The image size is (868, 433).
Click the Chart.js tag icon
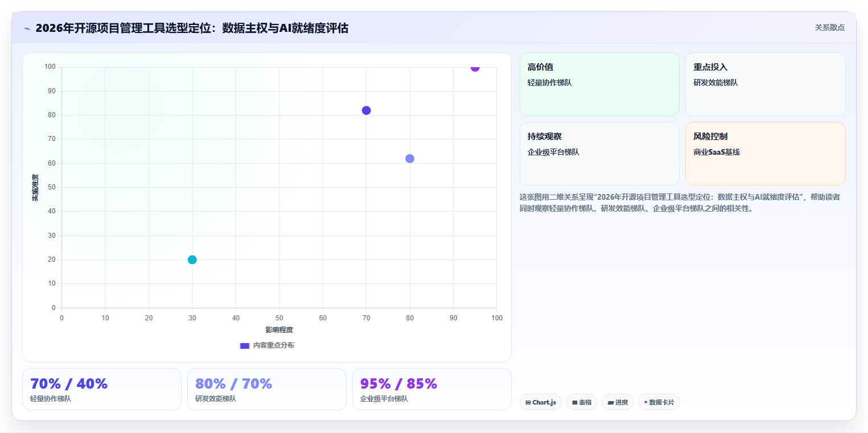tap(528, 402)
